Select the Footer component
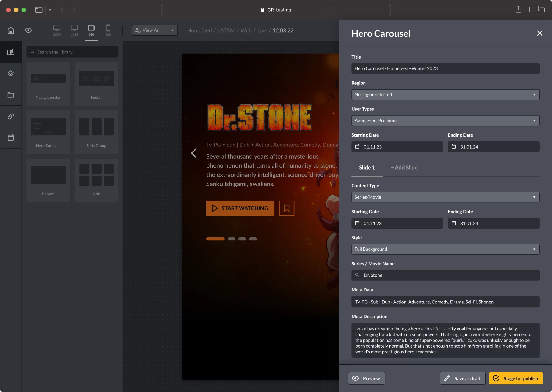 (x=96, y=84)
